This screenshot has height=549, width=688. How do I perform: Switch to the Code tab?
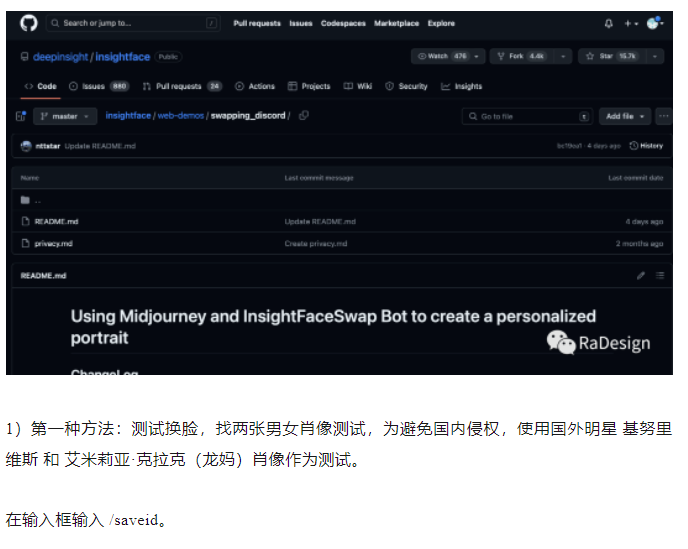click(x=41, y=86)
